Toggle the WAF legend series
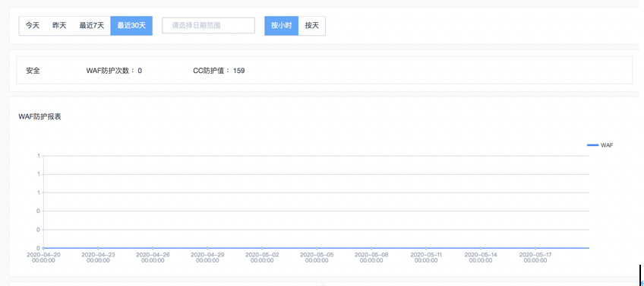 600,145
